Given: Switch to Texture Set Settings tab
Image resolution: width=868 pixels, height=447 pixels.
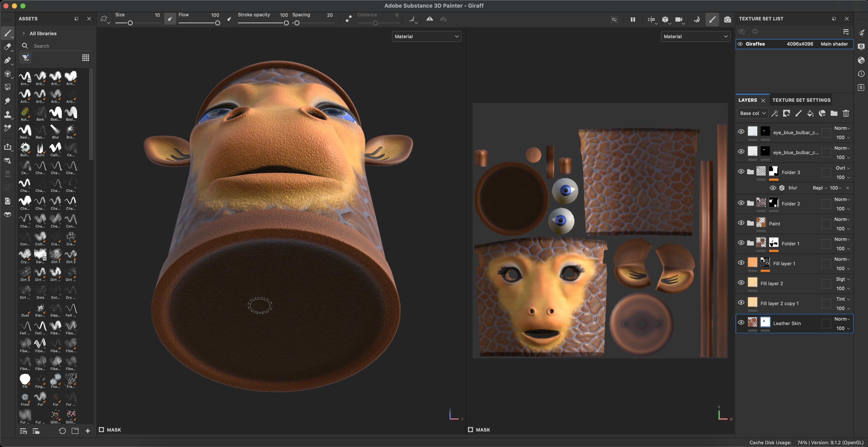Looking at the screenshot, I should [801, 100].
